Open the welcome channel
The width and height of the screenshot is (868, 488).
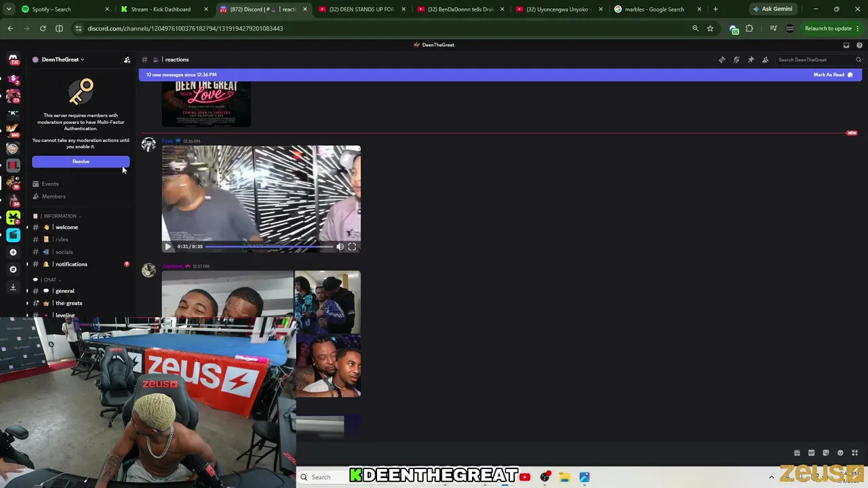80,227
